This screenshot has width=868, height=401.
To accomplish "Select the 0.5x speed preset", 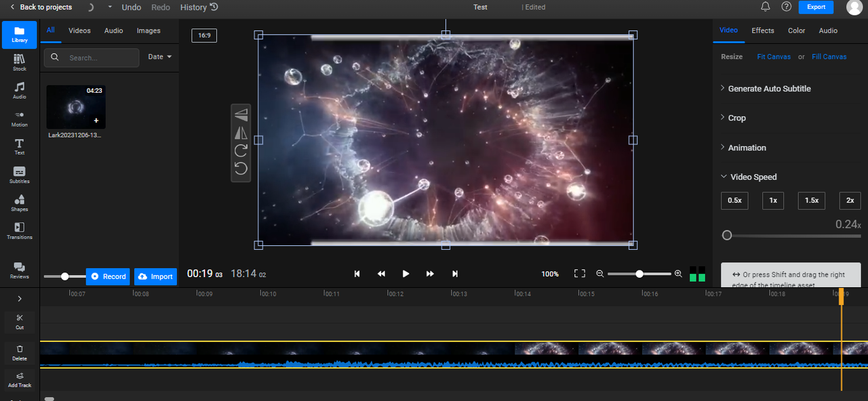I will pyautogui.click(x=734, y=200).
